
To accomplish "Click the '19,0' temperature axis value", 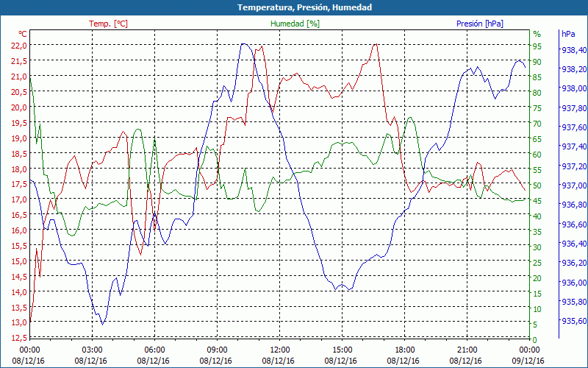I will tap(19, 138).
